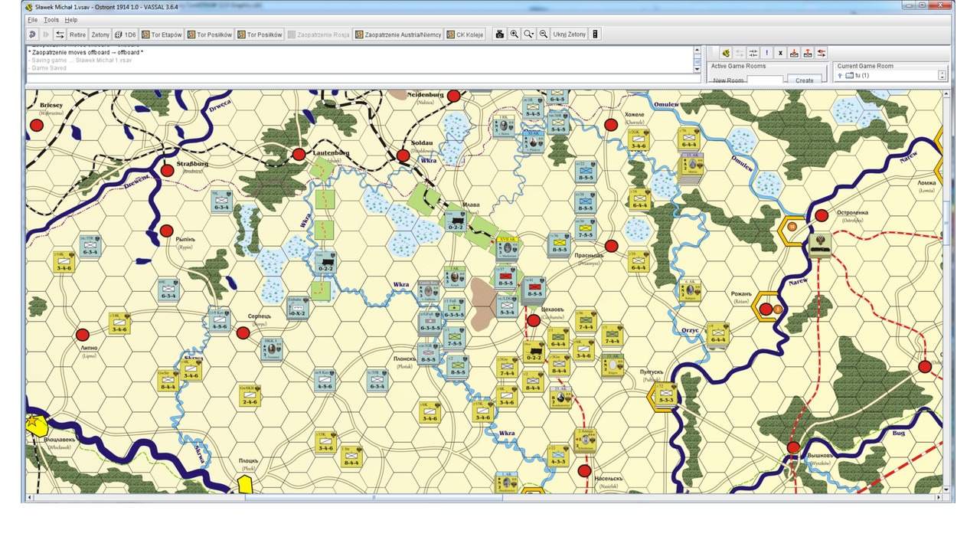980x550 pixels.
Task: Click the Current Game Room panel stepper
Action: (x=942, y=75)
